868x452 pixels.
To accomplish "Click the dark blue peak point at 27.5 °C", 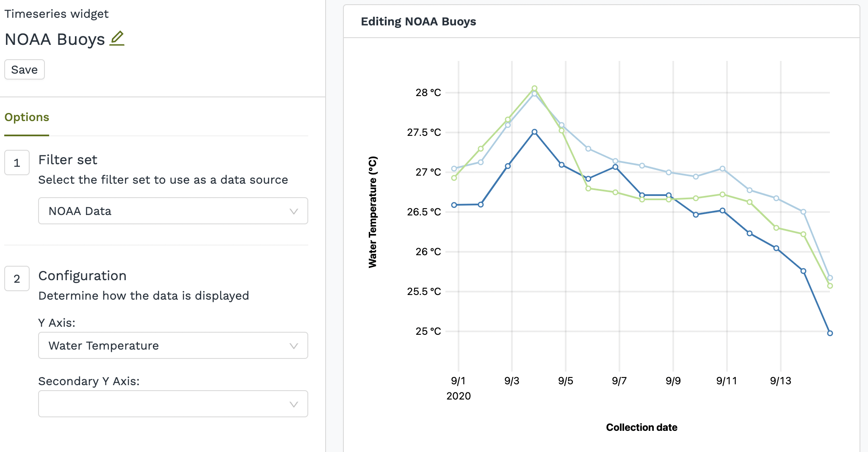I will pos(534,132).
